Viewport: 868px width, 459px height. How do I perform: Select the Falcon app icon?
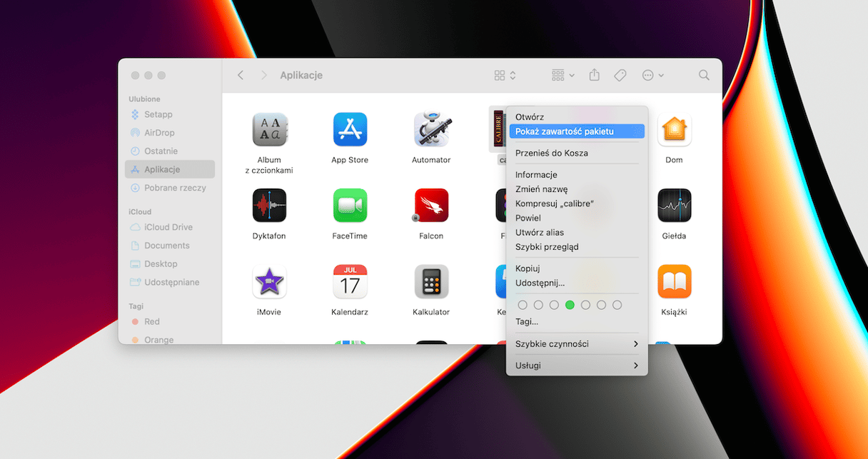click(431, 206)
